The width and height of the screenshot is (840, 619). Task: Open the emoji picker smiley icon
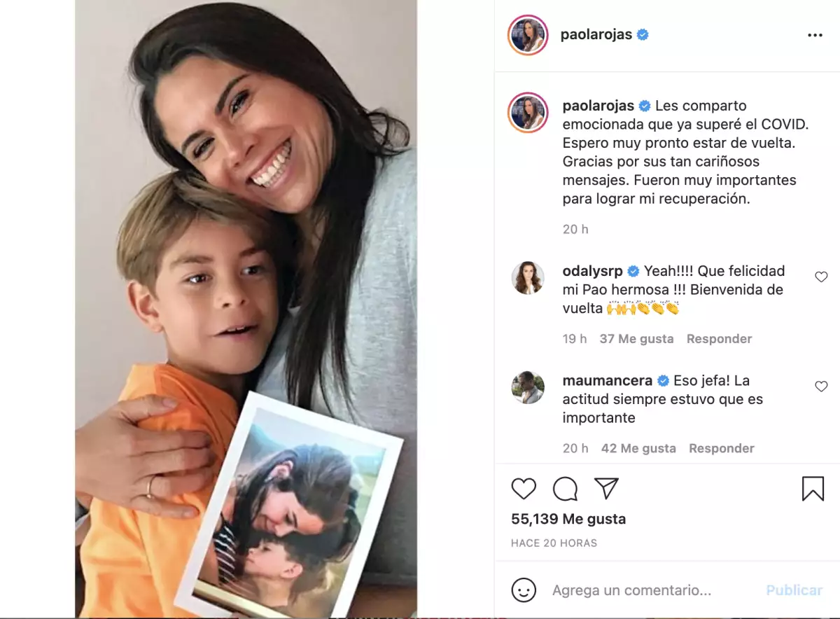coord(524,590)
